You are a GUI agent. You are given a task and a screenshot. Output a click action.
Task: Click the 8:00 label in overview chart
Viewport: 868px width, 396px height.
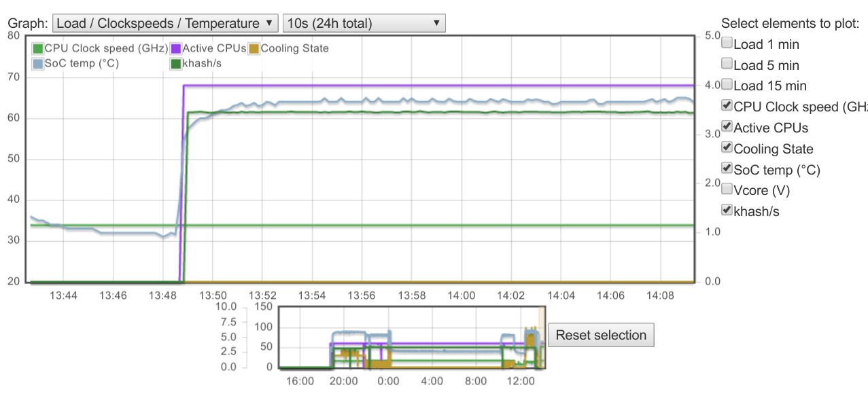point(477,382)
